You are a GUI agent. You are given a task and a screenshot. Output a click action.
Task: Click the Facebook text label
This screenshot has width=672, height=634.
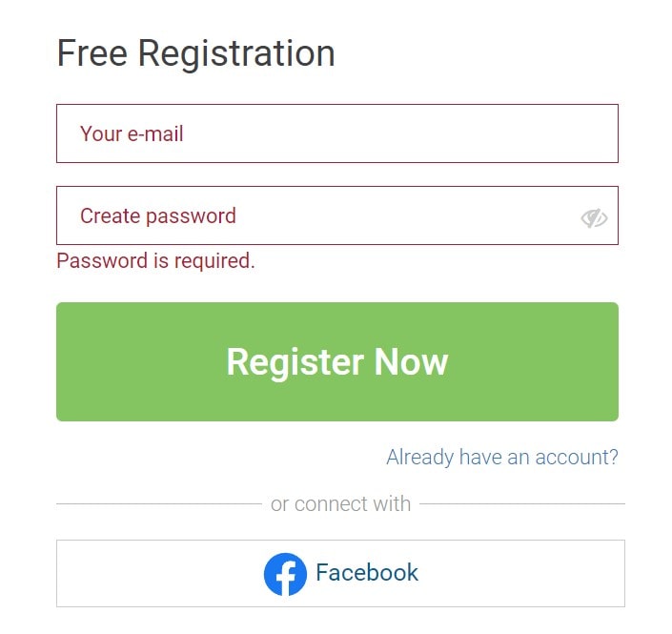click(367, 573)
